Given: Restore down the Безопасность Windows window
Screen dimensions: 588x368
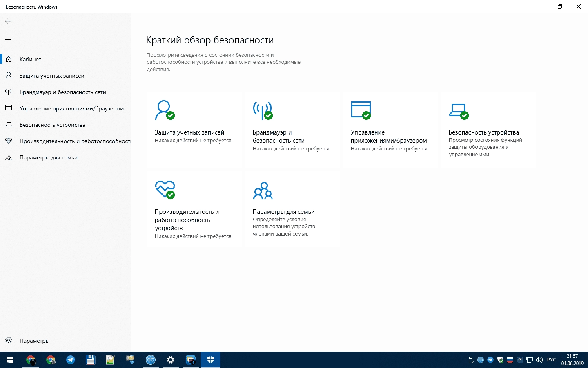Looking at the screenshot, I should (x=560, y=7).
